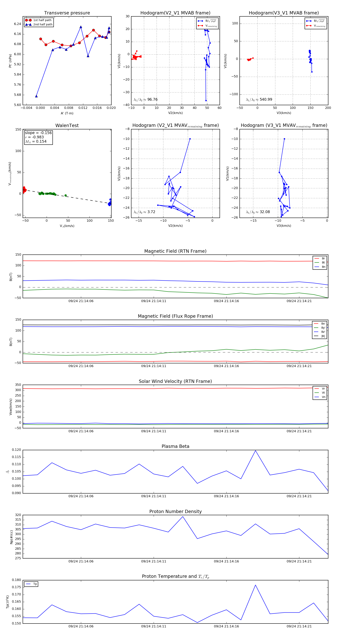Click the 'Hodogram (V2_V1 MVAV remaining frame)' title

[x=175, y=125]
